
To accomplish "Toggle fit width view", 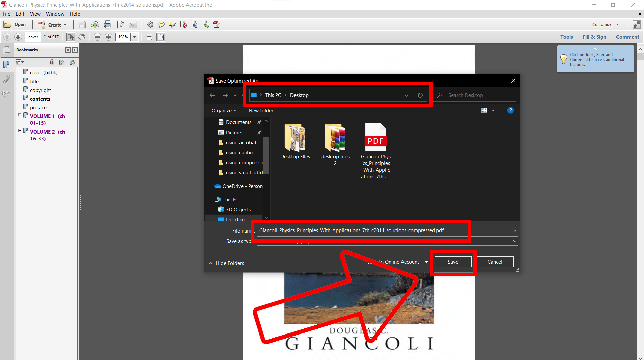I will (149, 37).
